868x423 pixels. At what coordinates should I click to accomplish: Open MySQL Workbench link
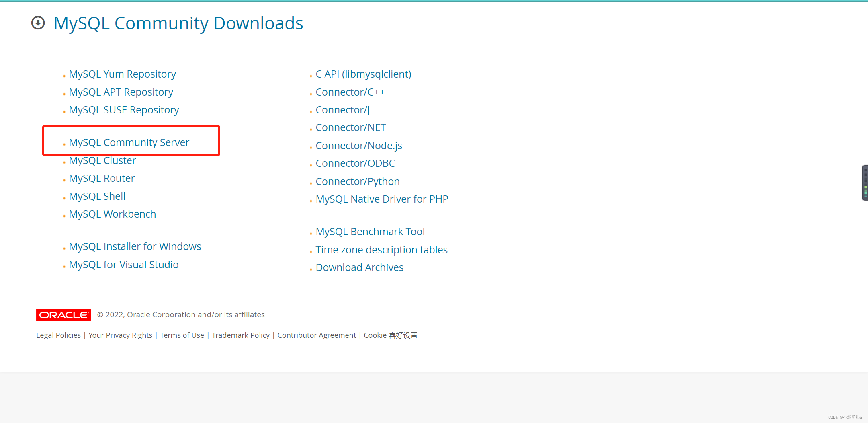click(113, 214)
